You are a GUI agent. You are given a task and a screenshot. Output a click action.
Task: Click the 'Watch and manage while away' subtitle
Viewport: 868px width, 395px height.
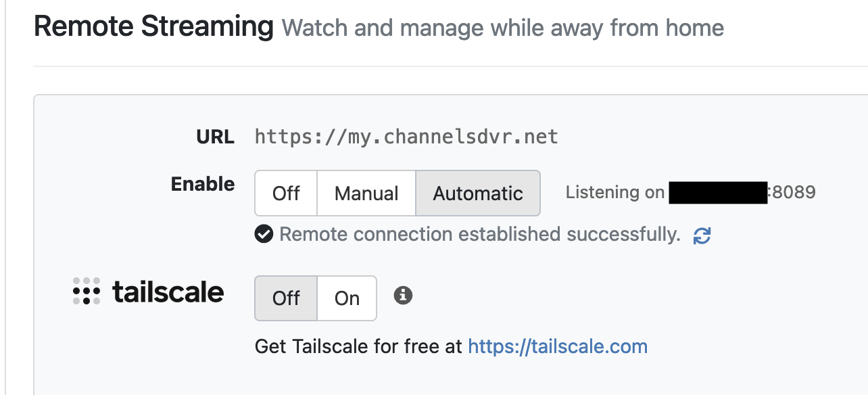click(x=502, y=28)
